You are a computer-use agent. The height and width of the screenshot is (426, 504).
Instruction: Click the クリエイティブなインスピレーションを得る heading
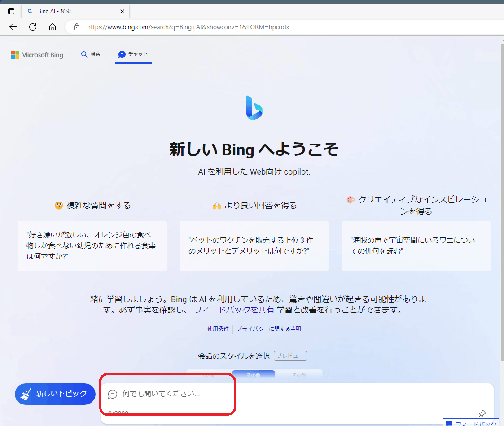[416, 205]
